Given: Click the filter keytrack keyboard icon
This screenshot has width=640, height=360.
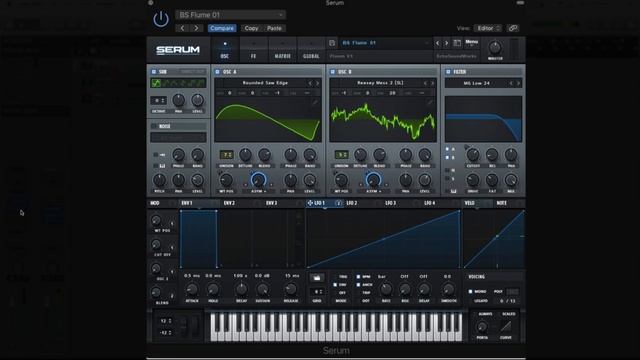Looking at the screenshot, I should click(x=453, y=191).
